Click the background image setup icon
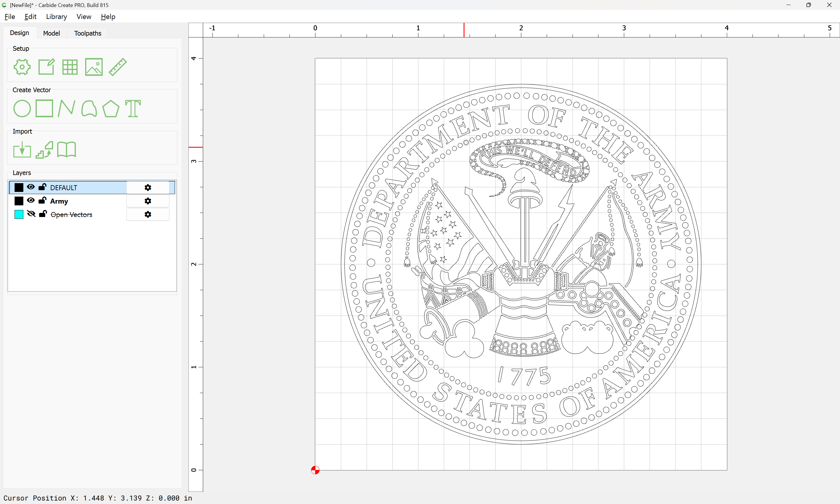840x504 pixels. point(94,67)
